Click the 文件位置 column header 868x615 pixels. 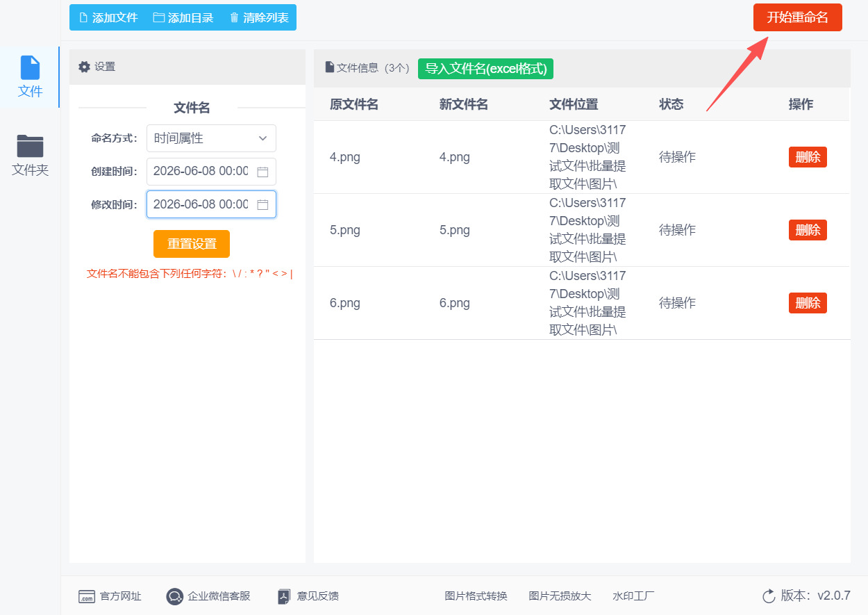(574, 104)
